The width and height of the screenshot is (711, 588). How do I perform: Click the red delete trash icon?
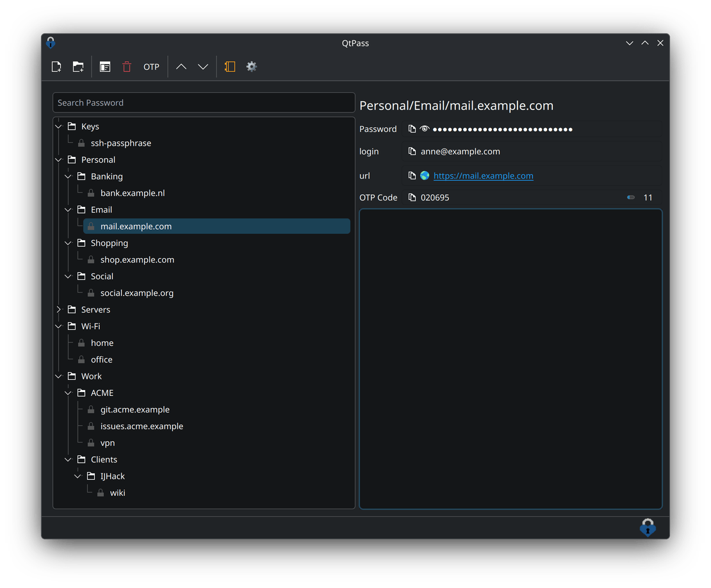click(127, 67)
